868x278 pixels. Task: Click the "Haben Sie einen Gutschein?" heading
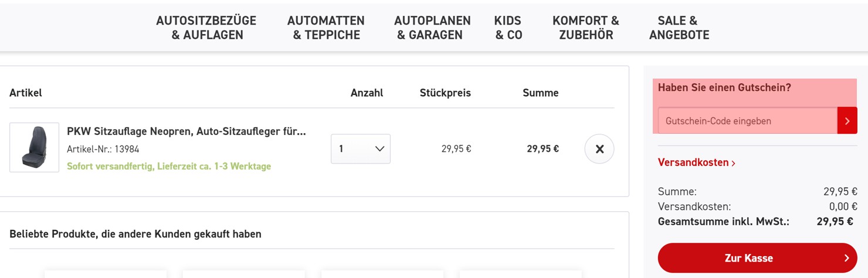point(724,88)
